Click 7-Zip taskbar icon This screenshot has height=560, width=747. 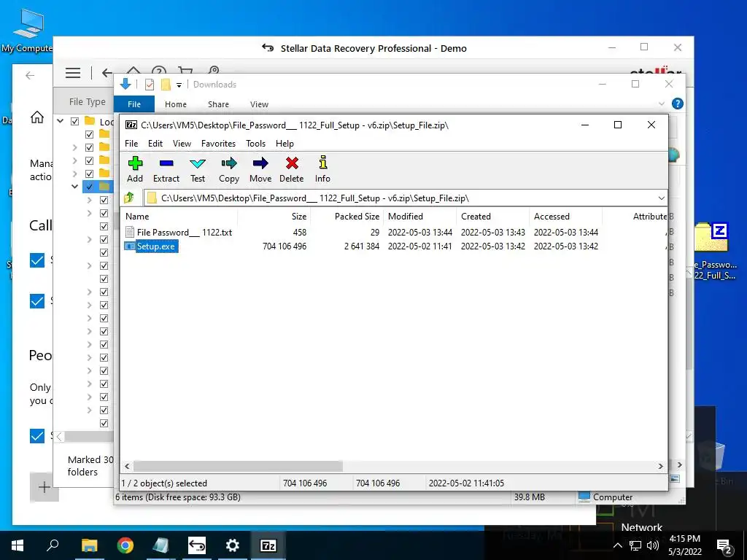point(268,545)
